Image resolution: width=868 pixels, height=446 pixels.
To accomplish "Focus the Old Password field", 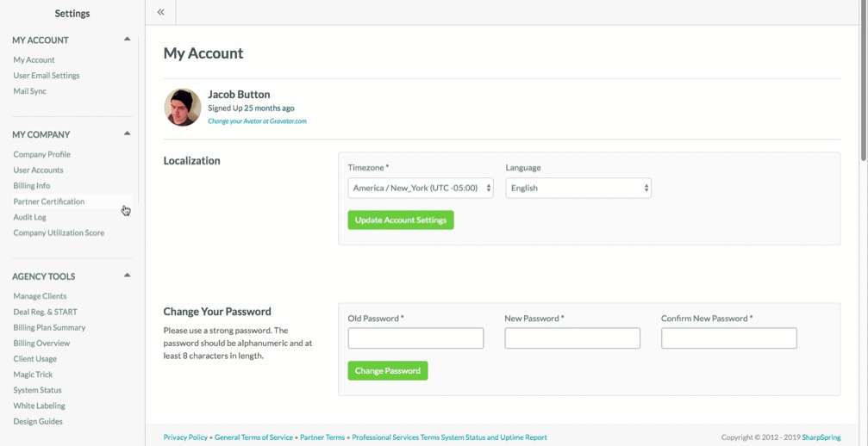I will click(415, 338).
